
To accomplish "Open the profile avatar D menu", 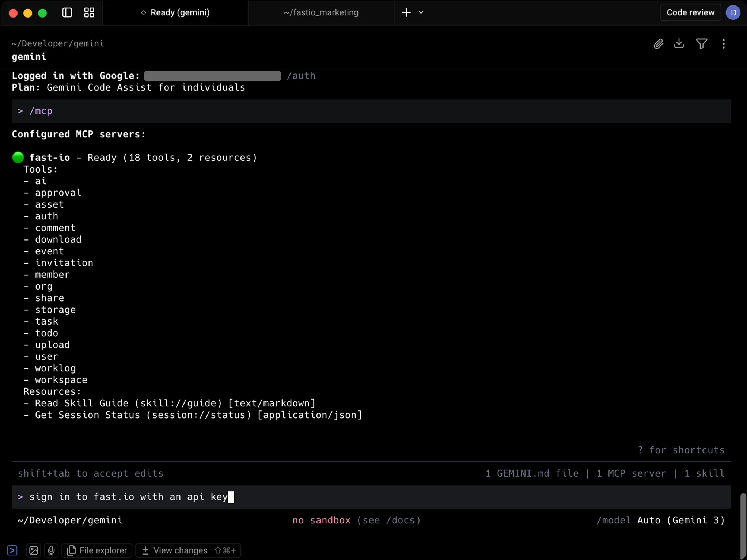I will click(734, 12).
